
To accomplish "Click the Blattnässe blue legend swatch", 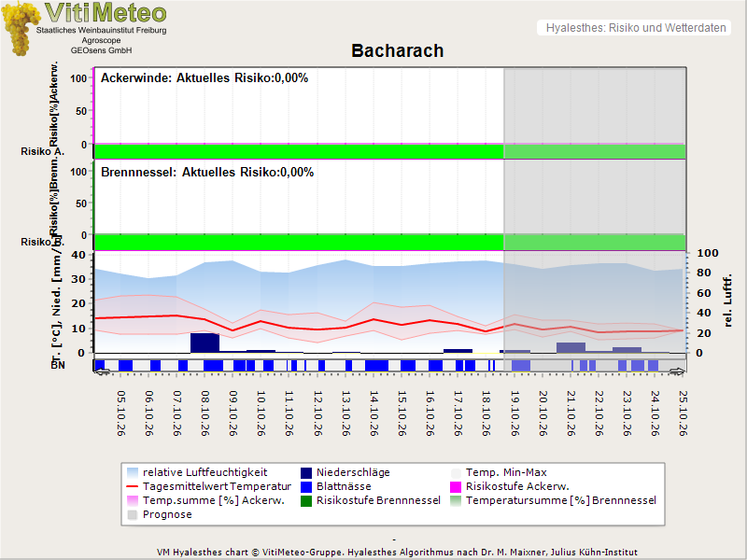I will (306, 486).
